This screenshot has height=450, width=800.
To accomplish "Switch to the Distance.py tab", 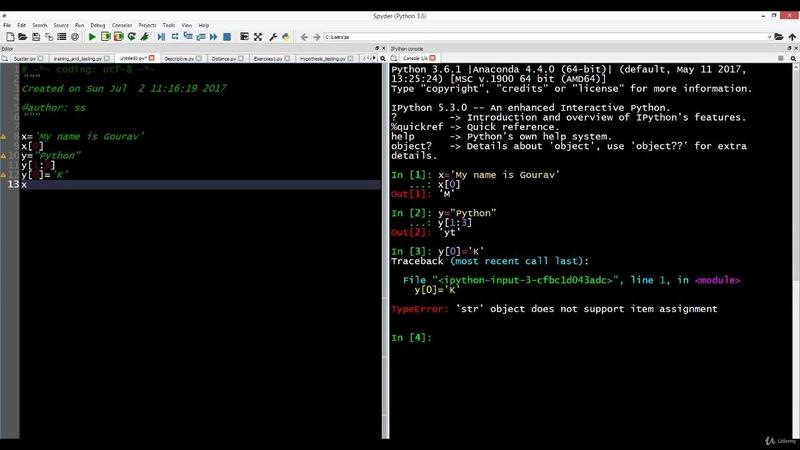I will [227, 59].
